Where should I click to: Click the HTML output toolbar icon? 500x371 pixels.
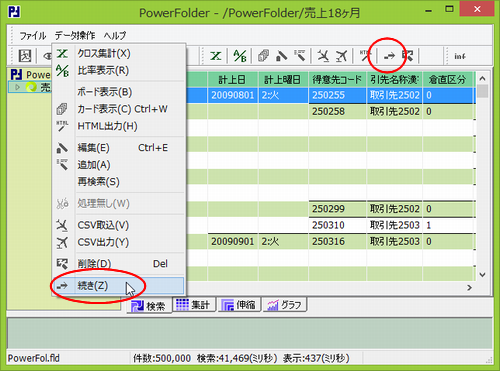[365, 56]
